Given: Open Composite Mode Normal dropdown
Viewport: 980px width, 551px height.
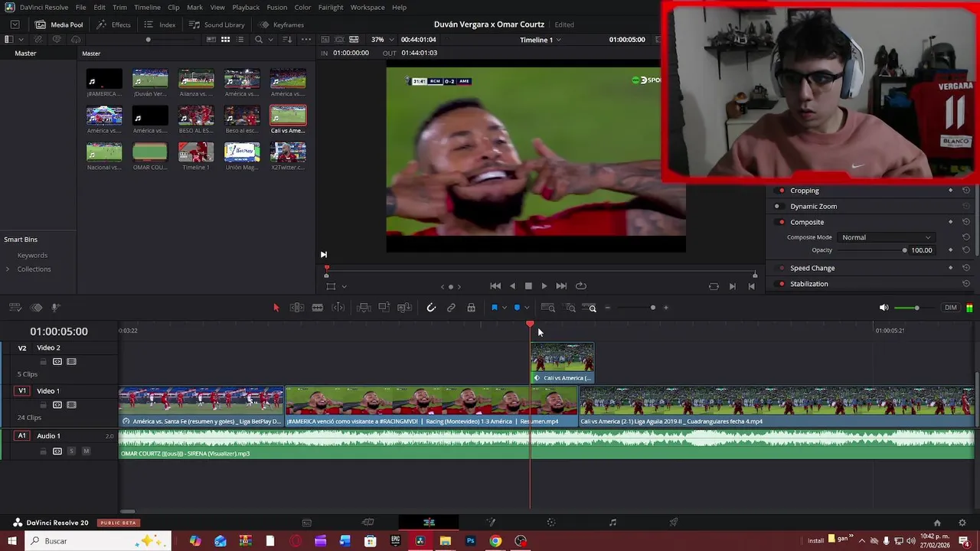Looking at the screenshot, I should click(886, 237).
